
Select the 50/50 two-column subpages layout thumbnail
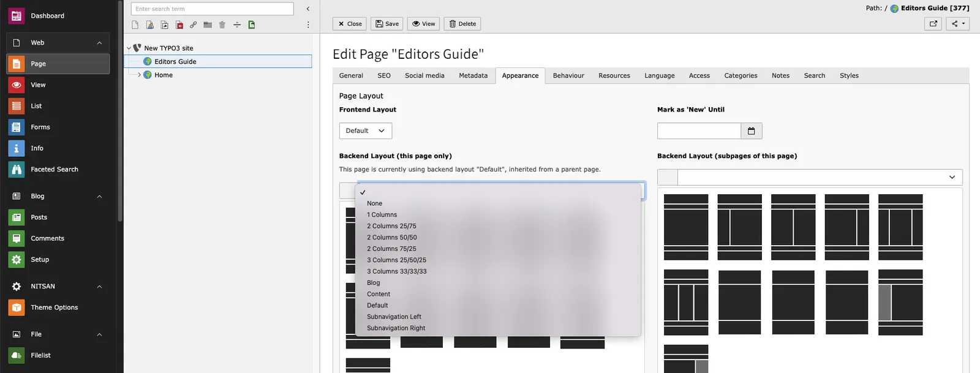[793, 227]
